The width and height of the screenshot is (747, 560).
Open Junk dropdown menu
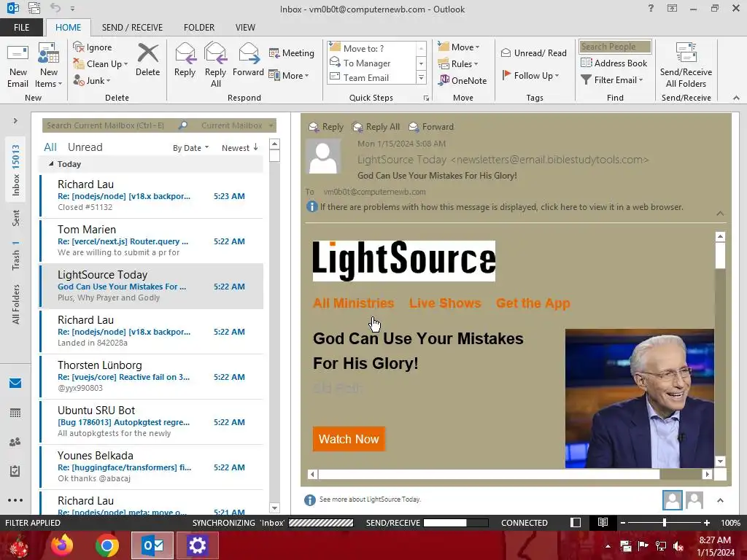[92, 80]
